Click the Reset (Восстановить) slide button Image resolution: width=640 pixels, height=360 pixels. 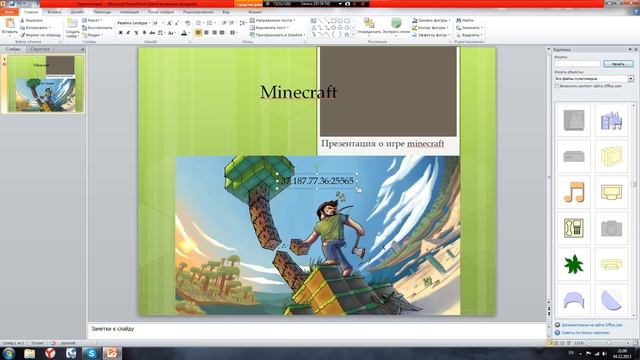coord(97,28)
